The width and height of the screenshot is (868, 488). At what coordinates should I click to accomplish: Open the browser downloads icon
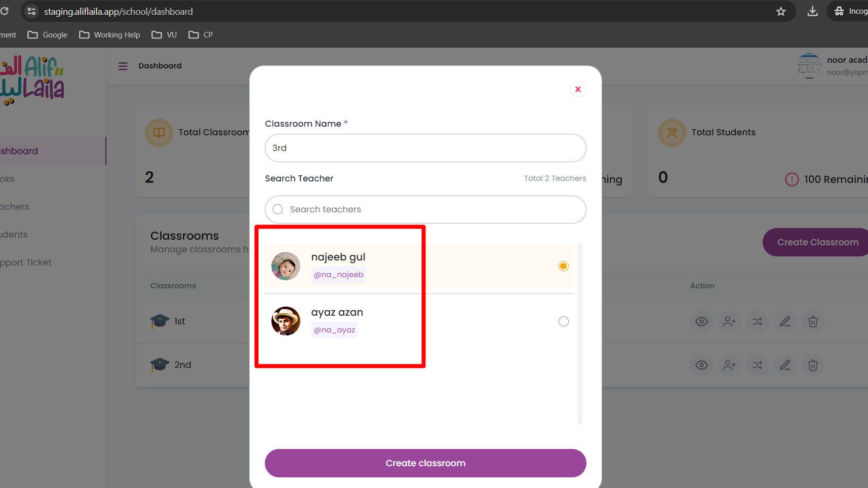[812, 11]
